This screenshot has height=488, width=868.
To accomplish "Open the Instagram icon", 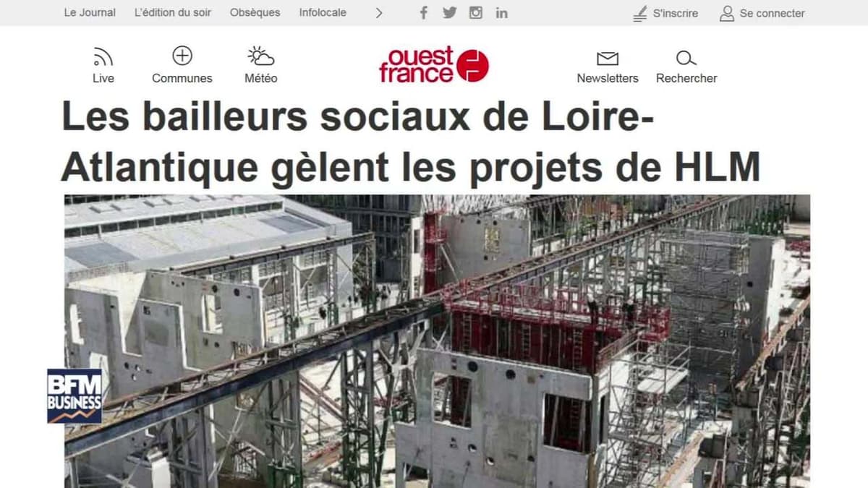I will tap(476, 13).
